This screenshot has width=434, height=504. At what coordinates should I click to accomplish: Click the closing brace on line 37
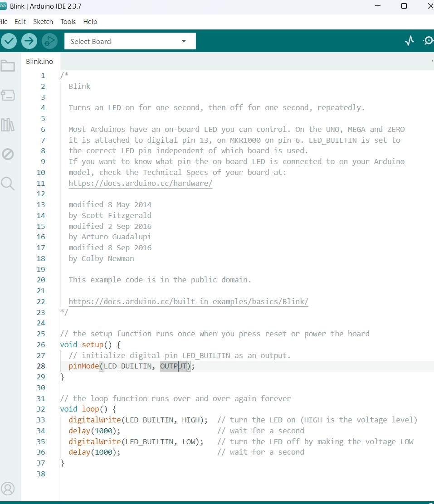tap(62, 463)
